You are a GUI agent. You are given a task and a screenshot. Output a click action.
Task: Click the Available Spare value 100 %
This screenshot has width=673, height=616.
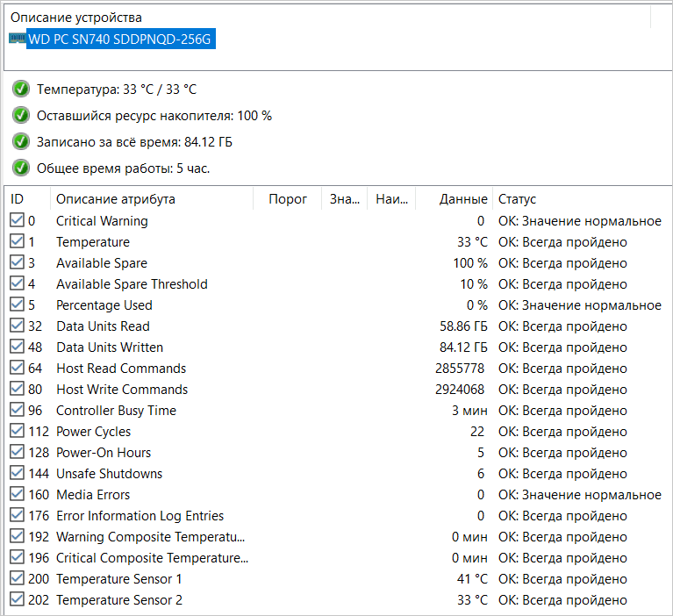[x=470, y=263]
